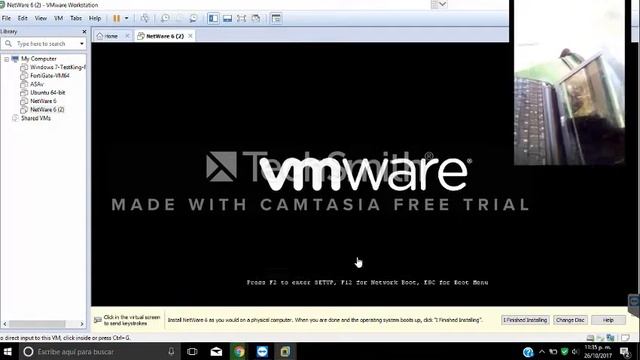Select the Windows 7 TestKing VM
The width and height of the screenshot is (640, 360).
(57, 67)
